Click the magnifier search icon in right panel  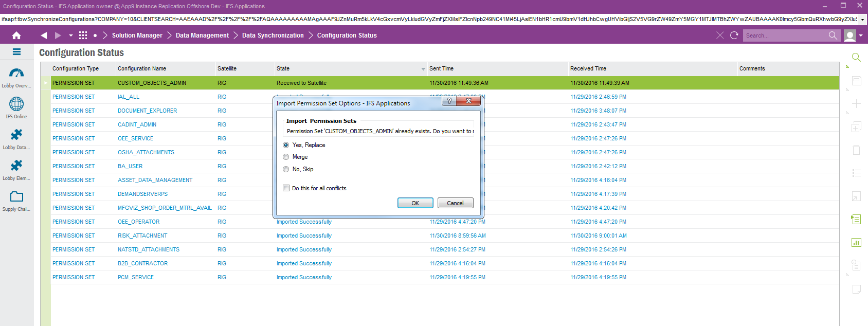click(856, 57)
